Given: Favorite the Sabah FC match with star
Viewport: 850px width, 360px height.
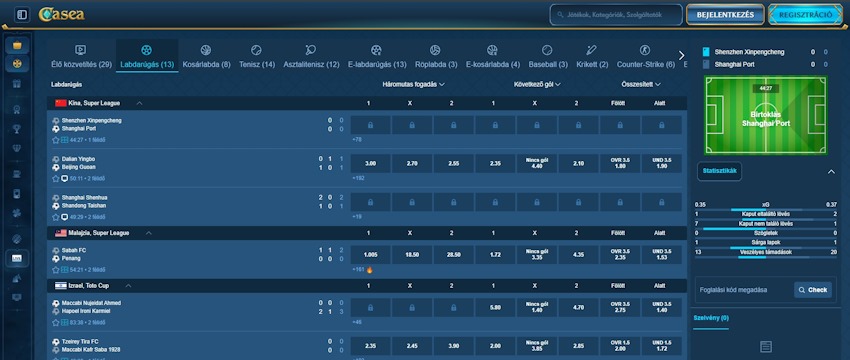Looking at the screenshot, I should 55,269.
